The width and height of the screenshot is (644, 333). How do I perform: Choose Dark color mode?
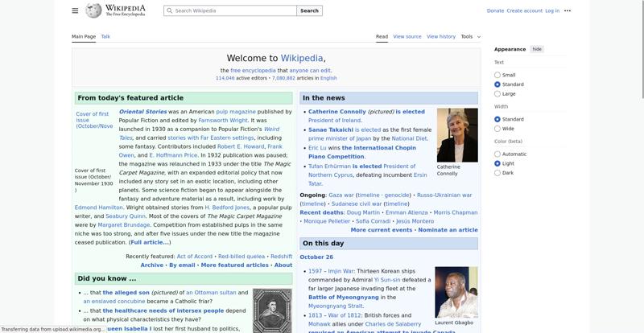pos(497,173)
